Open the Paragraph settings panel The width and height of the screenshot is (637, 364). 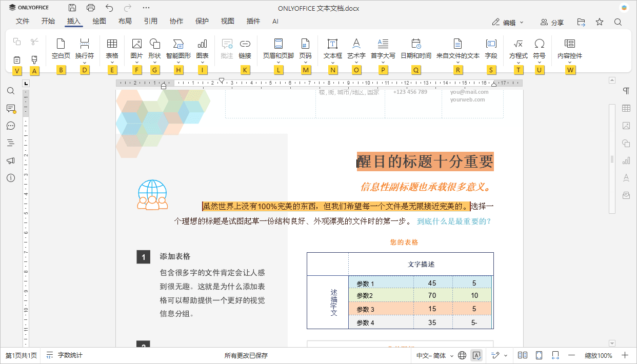click(x=625, y=91)
